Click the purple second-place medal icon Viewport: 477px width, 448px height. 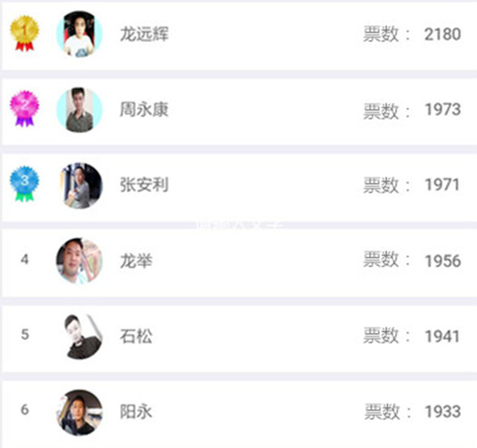point(24,108)
